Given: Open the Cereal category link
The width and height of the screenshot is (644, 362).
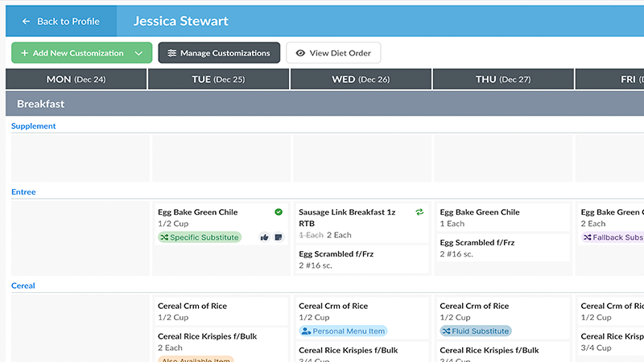Looking at the screenshot, I should (x=23, y=286).
